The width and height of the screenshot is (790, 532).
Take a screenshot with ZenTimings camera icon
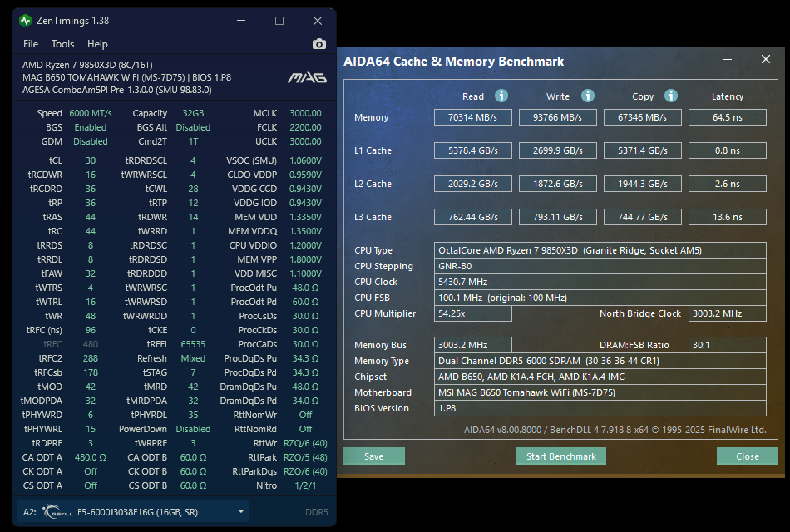tap(319, 44)
